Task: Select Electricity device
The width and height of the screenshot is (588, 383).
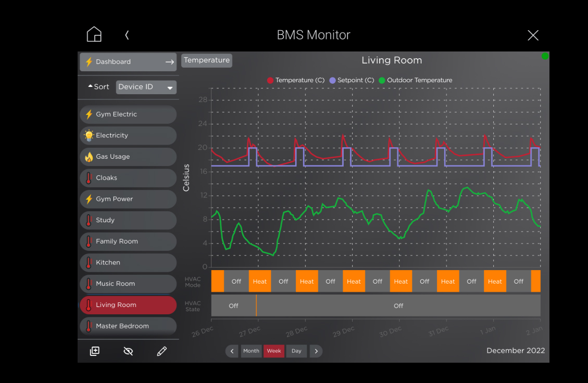Action: [128, 136]
